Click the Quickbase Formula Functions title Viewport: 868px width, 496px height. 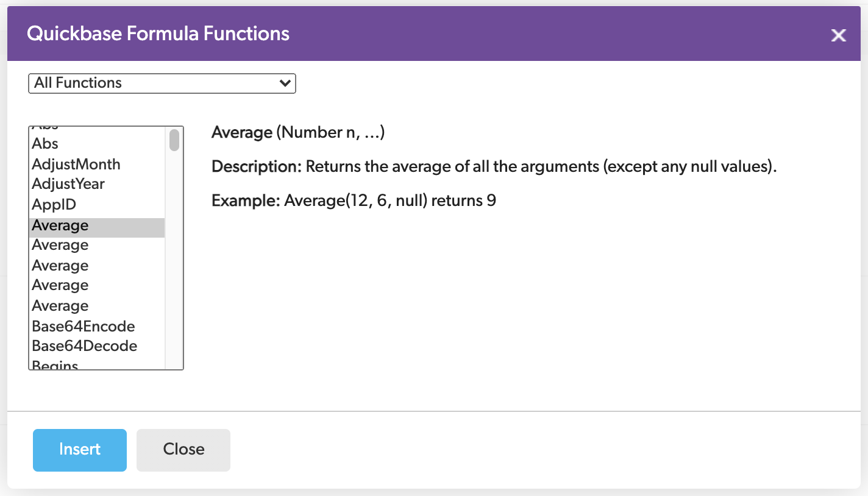click(158, 34)
